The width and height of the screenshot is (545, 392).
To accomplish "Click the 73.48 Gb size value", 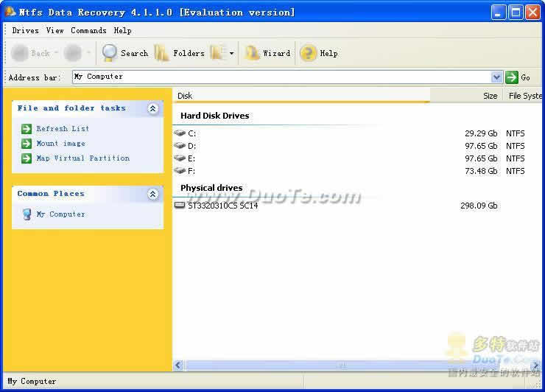I will pyautogui.click(x=481, y=171).
